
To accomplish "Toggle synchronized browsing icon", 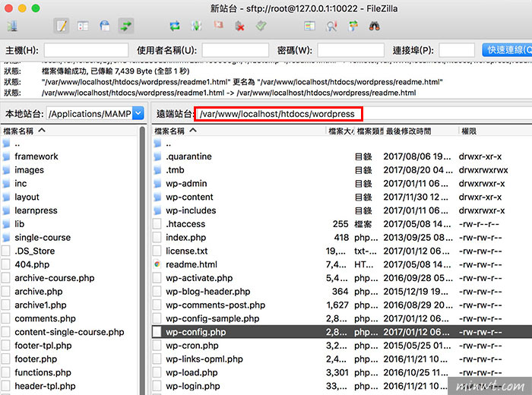I will [x=353, y=26].
